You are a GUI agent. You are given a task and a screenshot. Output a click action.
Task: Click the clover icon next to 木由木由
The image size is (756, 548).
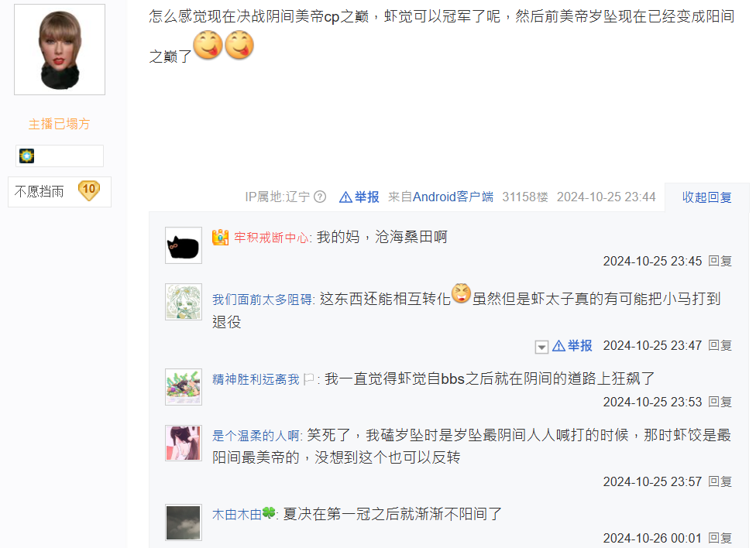(x=269, y=513)
